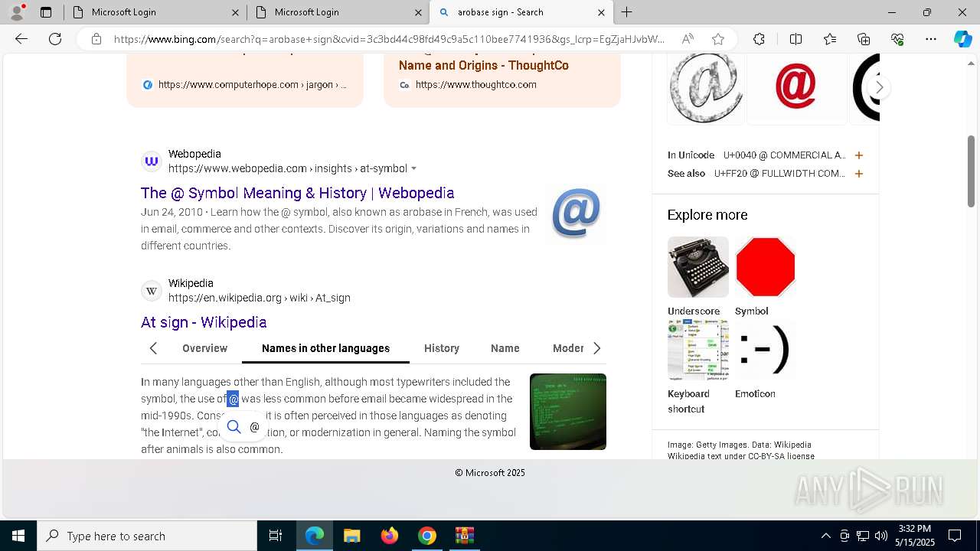Open WinRAR from the taskbar
This screenshot has width=980, height=551.
click(465, 536)
